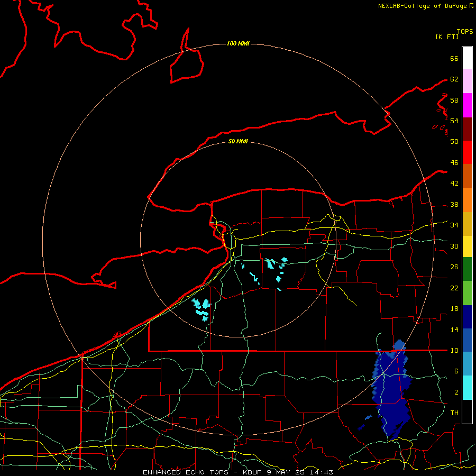The height and width of the screenshot is (476, 476).
Task: Click the 42 value on the legend
Action: coord(454,184)
